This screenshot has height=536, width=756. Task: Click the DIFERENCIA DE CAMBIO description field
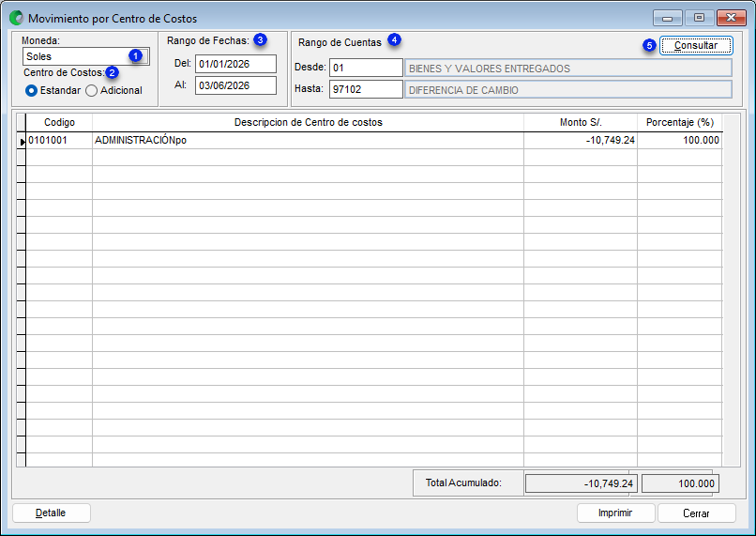(568, 90)
